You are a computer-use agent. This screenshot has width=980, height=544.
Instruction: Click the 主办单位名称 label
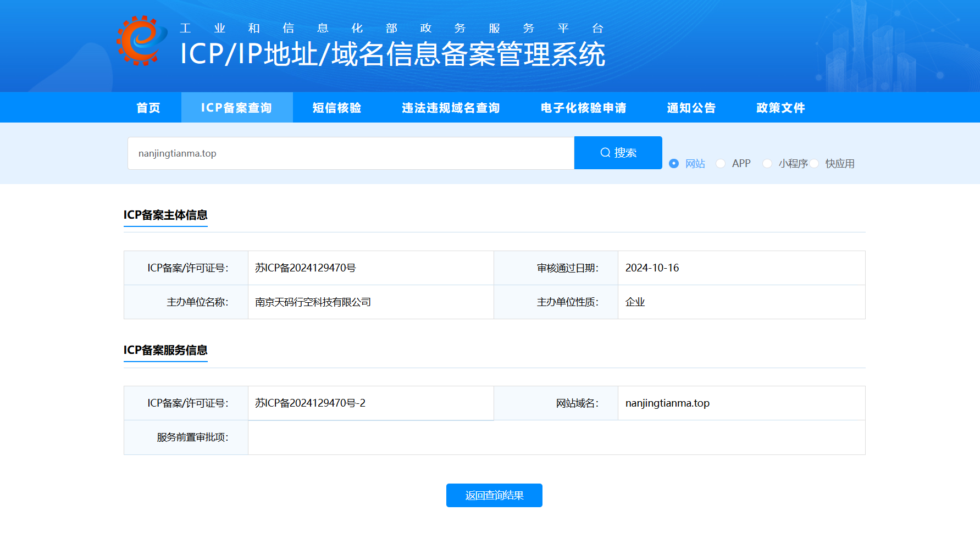pos(197,302)
